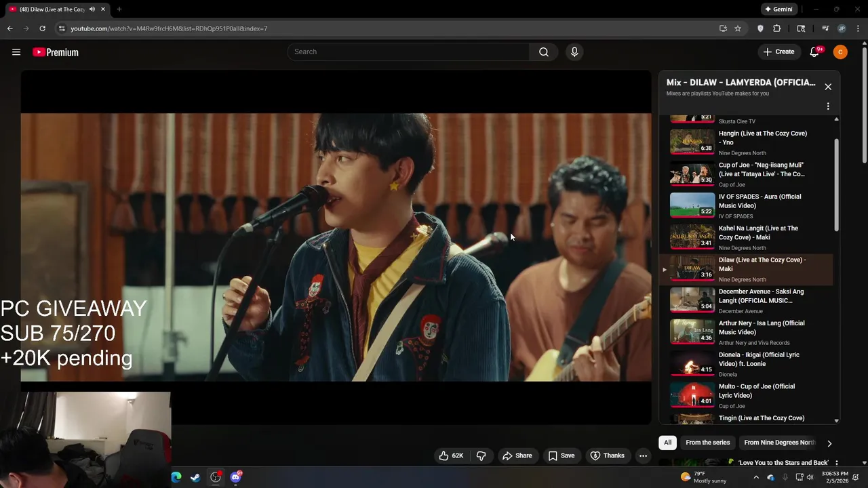Play IV OF SPADES - Aura video

click(746, 206)
